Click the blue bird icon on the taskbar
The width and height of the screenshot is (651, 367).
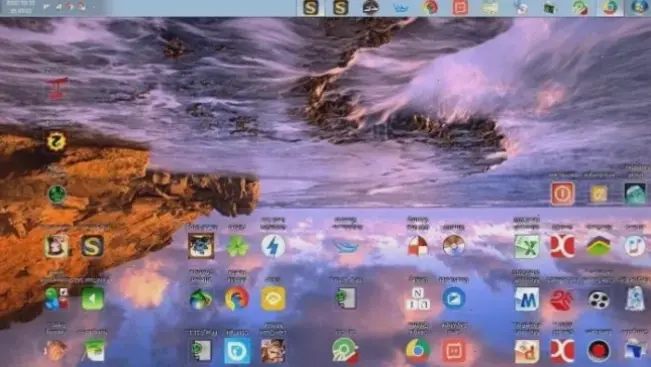pos(400,8)
